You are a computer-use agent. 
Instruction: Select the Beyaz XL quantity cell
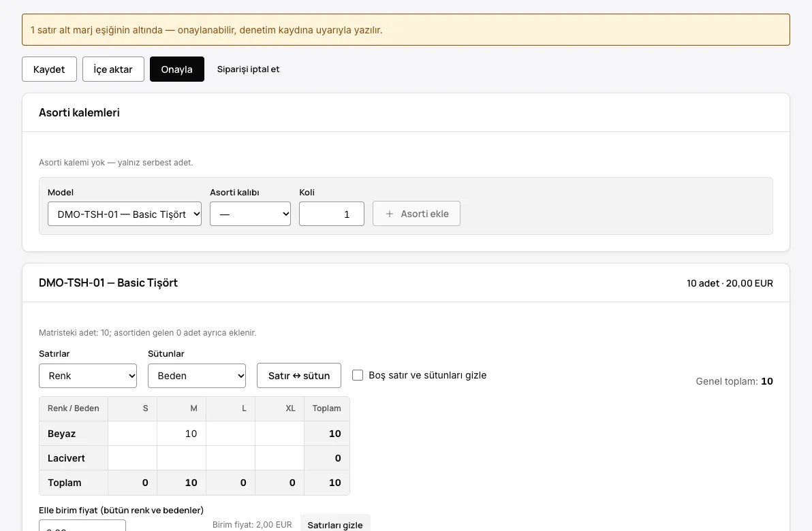coord(280,434)
